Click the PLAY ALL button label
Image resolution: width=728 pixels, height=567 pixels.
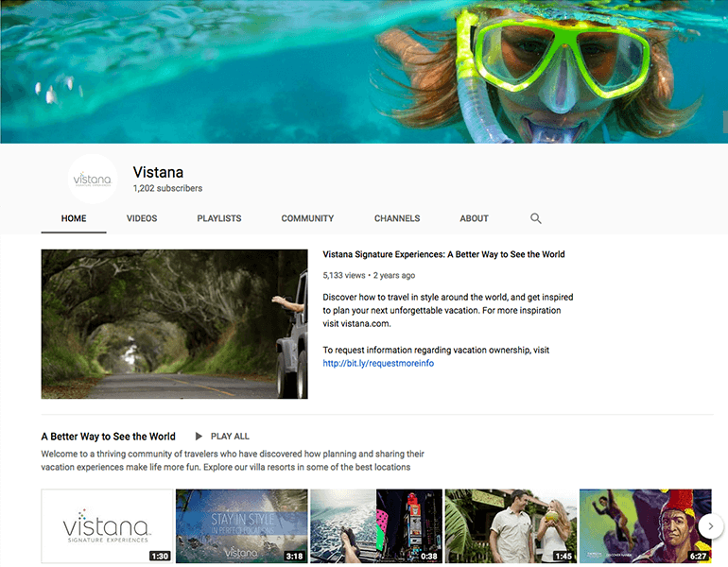[230, 437]
